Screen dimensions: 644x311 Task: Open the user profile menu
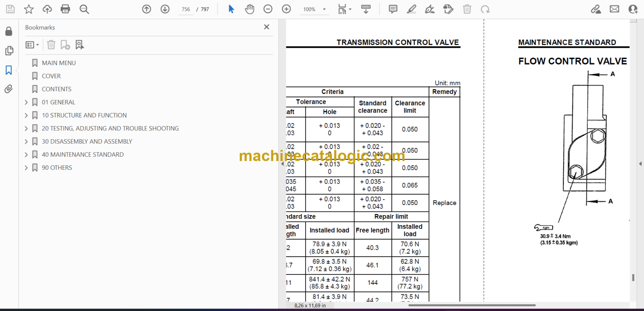tap(633, 9)
